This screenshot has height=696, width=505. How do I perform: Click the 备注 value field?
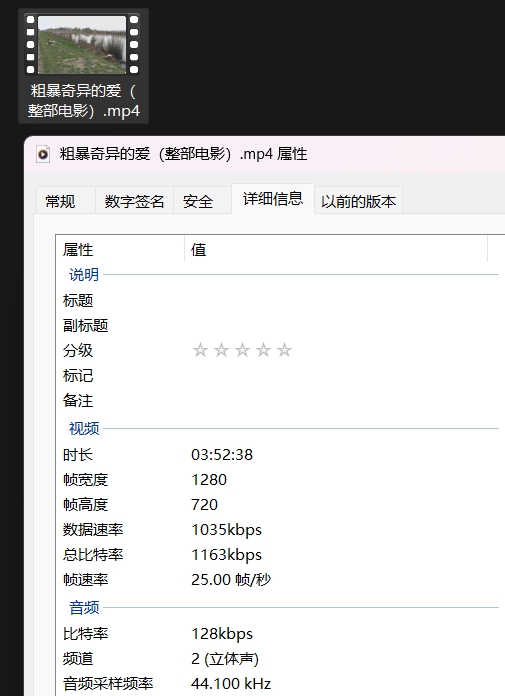pyautogui.click(x=344, y=400)
